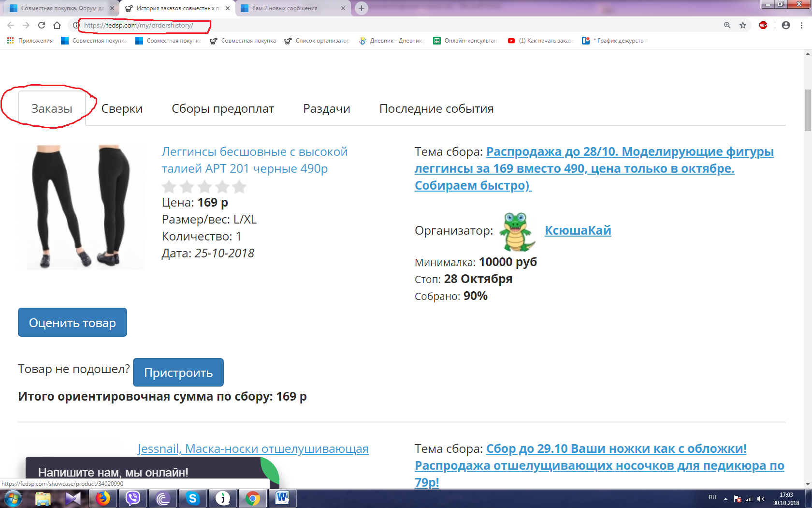Rate the leggings with the fifth star
Screen dimensions: 812x508
[x=239, y=187]
